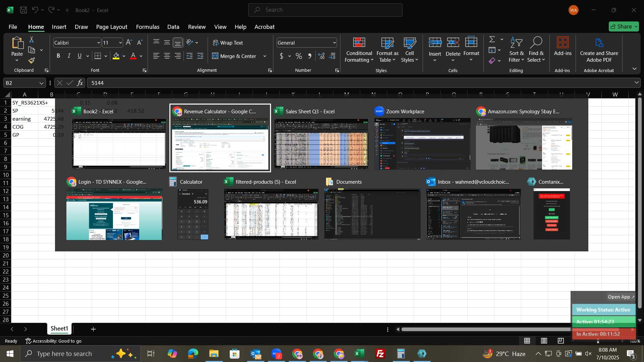Click Create and Share Adobe PDF
The height and width of the screenshot is (362, 644).
(x=599, y=50)
